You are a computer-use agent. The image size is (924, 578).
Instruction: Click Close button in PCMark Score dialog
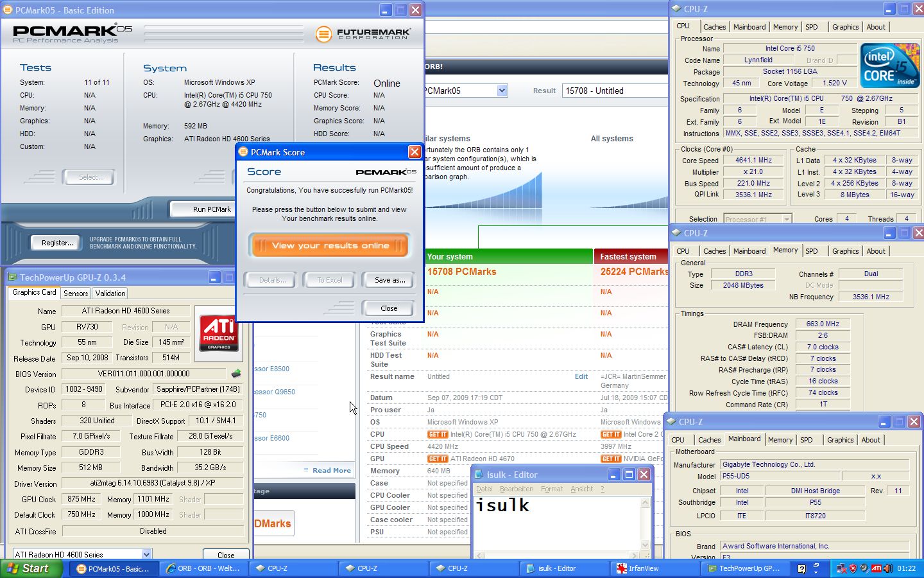pyautogui.click(x=389, y=308)
